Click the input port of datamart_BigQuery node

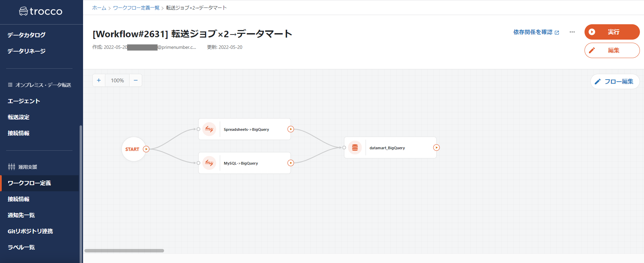(x=344, y=148)
